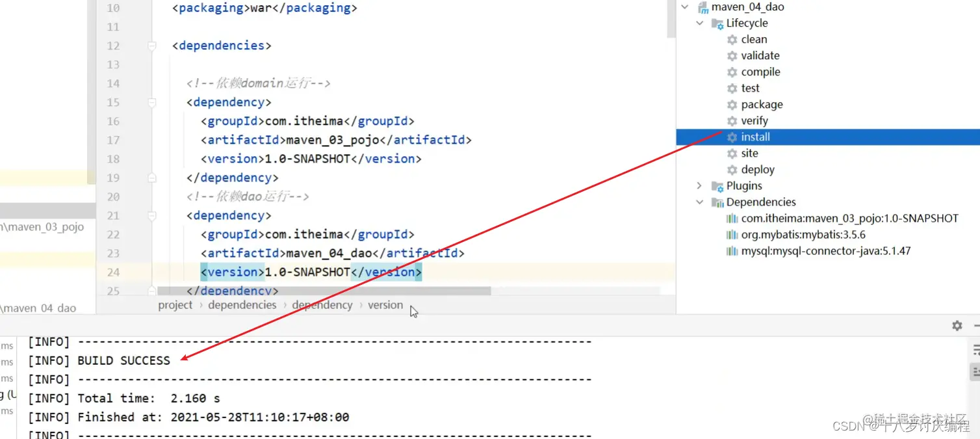Click the editor vertical scrollbar

coord(671,18)
